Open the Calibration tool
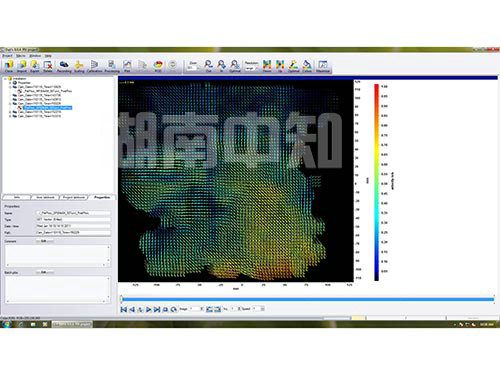 click(x=94, y=66)
